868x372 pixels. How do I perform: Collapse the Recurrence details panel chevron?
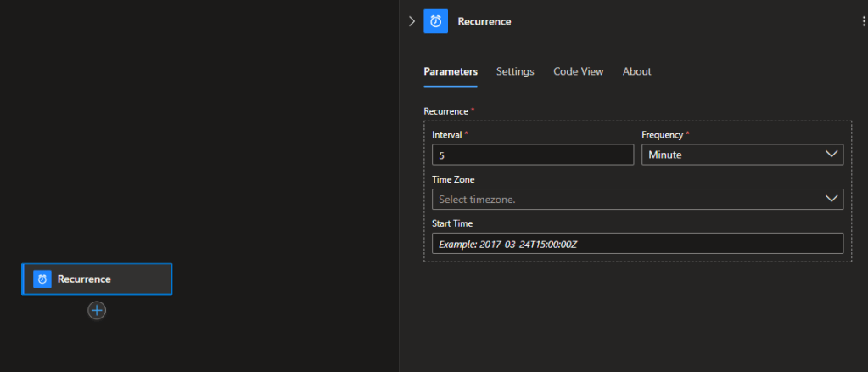point(412,21)
